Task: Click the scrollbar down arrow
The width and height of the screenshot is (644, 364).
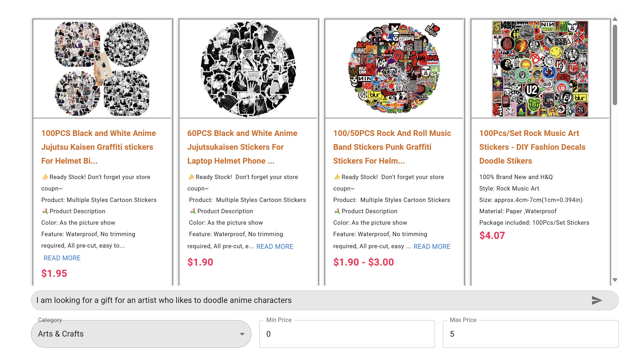Action: (615, 280)
